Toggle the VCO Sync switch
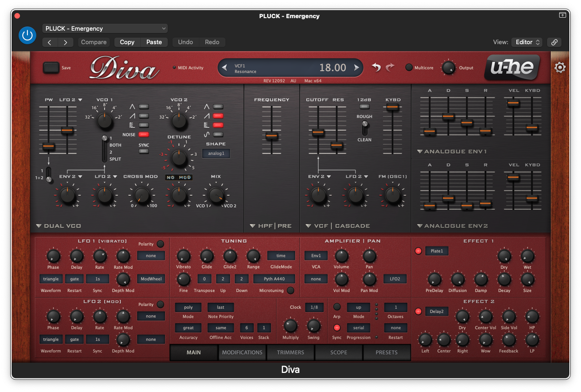The height and width of the screenshot is (392, 581). pos(144,151)
